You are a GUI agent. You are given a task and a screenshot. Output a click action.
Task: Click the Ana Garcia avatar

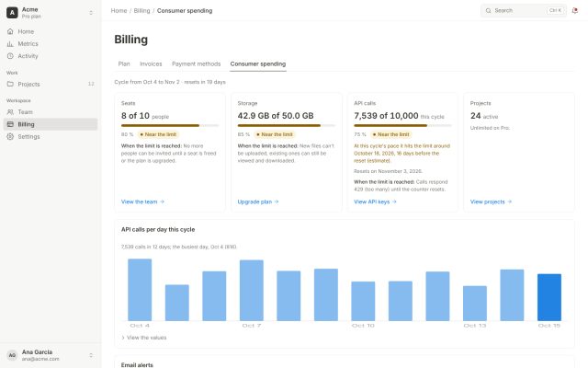coord(12,355)
